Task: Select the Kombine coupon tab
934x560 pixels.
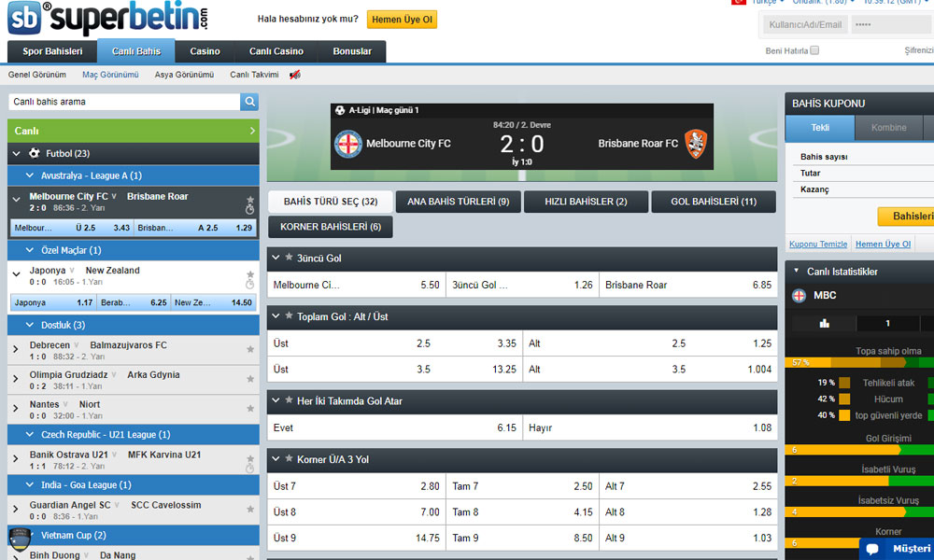Action: pyautogui.click(x=889, y=127)
